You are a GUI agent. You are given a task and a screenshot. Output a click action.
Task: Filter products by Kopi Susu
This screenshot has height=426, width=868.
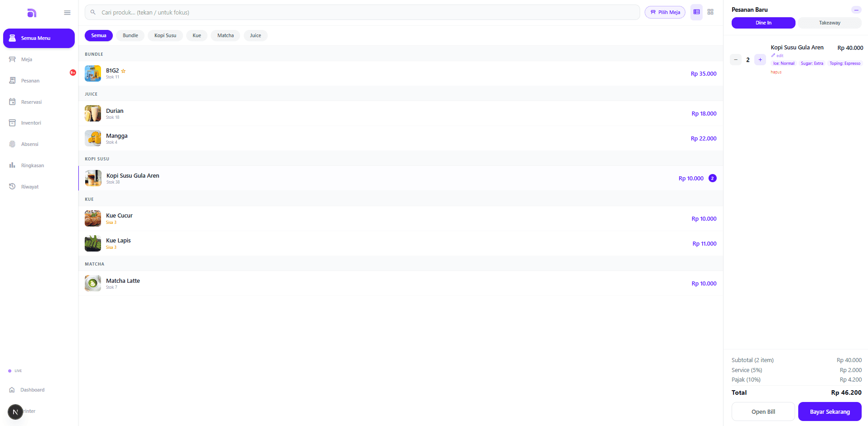(165, 35)
